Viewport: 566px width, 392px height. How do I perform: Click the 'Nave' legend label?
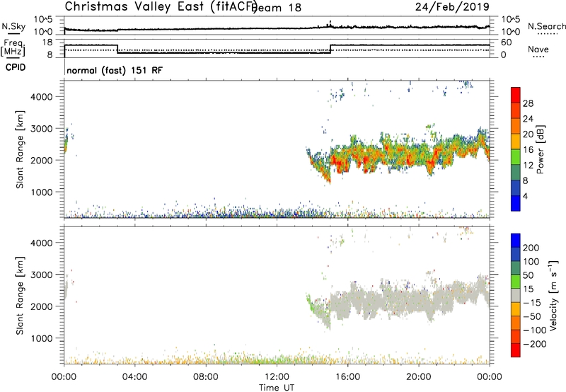click(x=538, y=50)
